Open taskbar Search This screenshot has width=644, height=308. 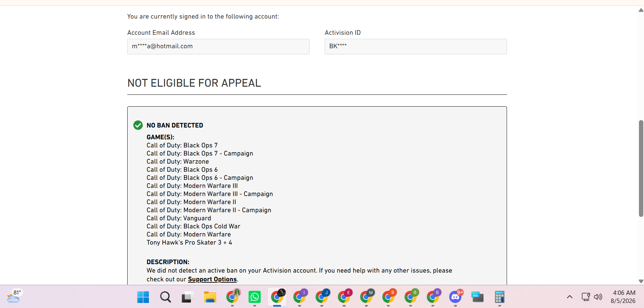pyautogui.click(x=165, y=297)
